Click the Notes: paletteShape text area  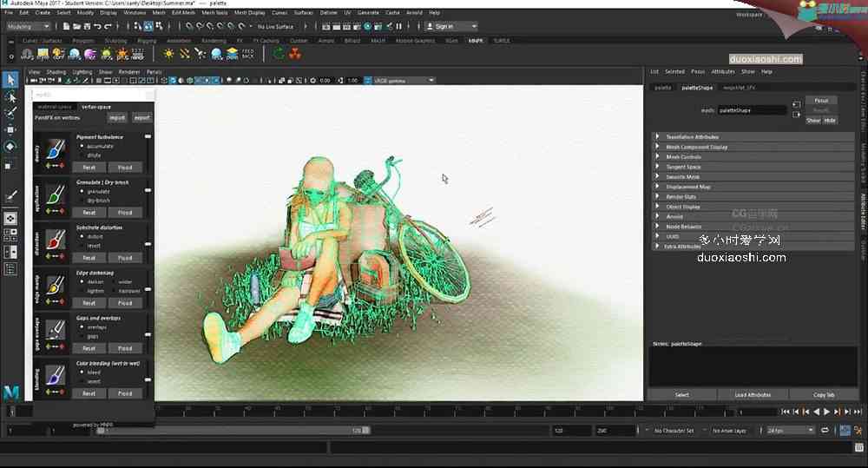pos(753,366)
